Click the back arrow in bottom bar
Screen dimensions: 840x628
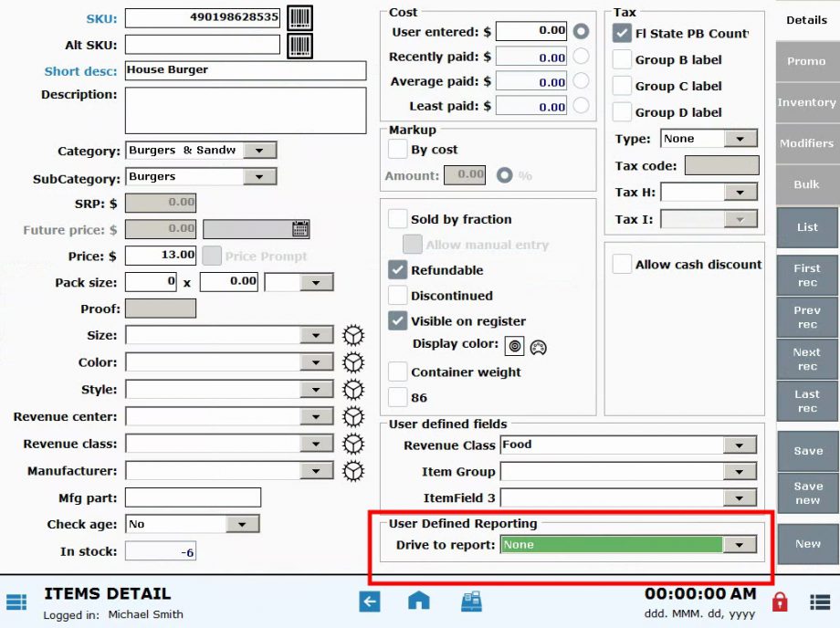click(370, 602)
